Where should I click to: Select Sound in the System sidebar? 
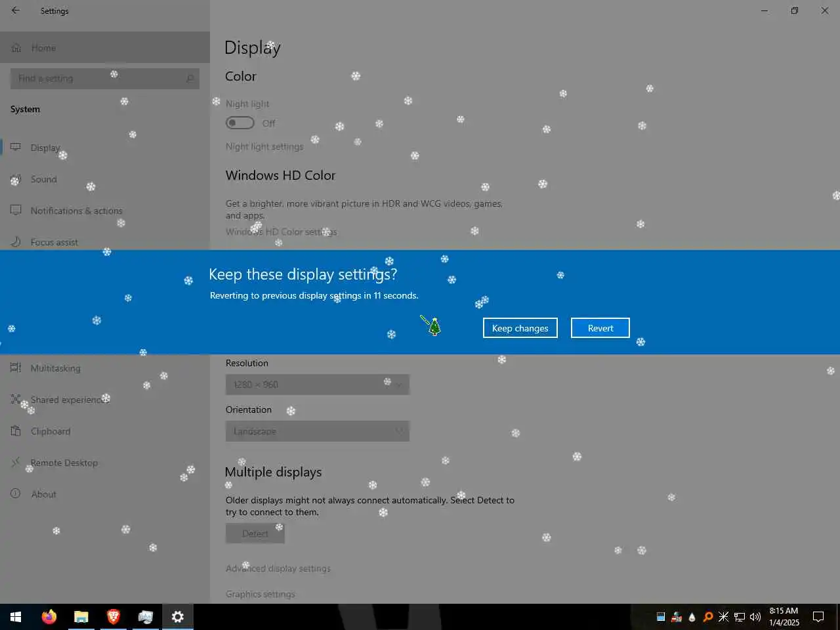(x=105, y=179)
